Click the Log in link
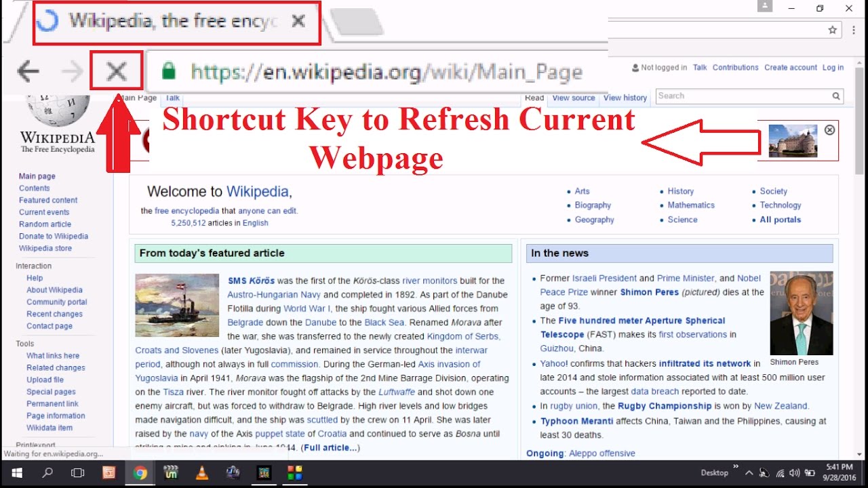Screen dimensions: 868x488 833,68
